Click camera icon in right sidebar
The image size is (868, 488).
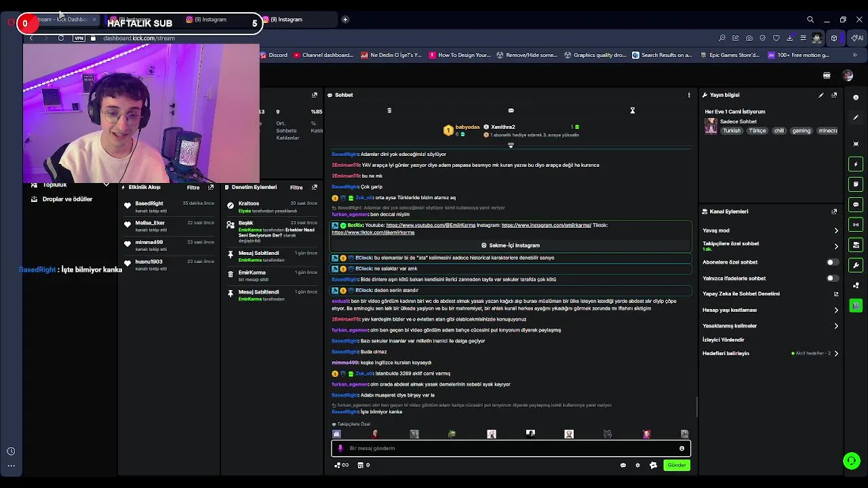click(856, 245)
